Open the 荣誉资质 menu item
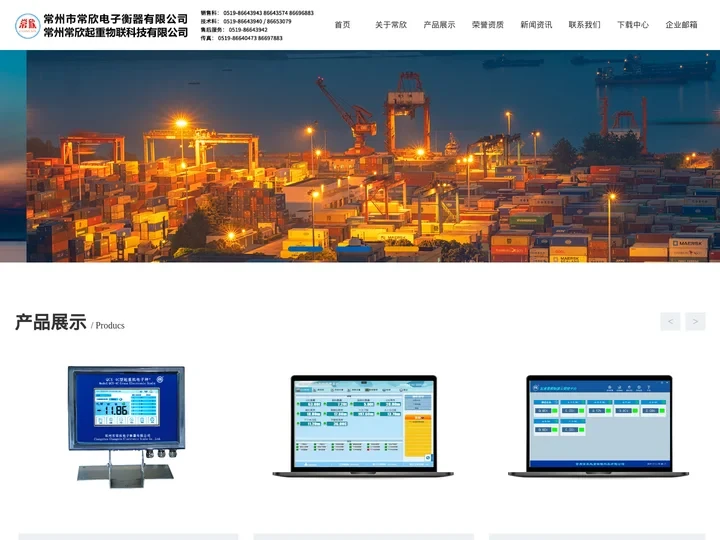This screenshot has height=540, width=720. tap(488, 25)
